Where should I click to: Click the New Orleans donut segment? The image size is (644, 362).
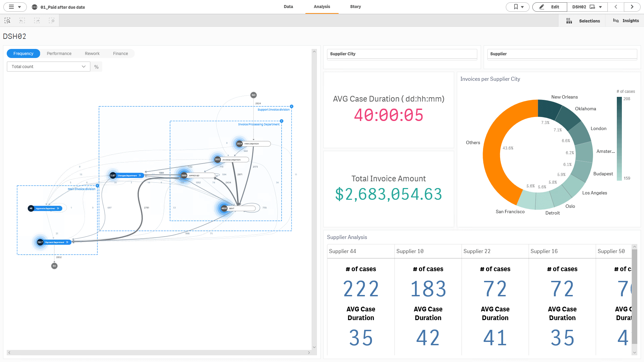pos(549,109)
